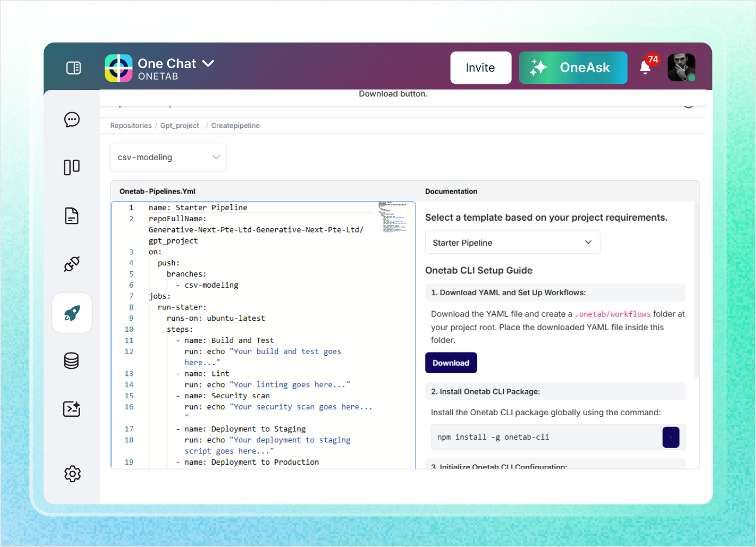Image resolution: width=756 pixels, height=547 pixels.
Task: Click the 'run-stater:' code line
Action: coord(182,307)
